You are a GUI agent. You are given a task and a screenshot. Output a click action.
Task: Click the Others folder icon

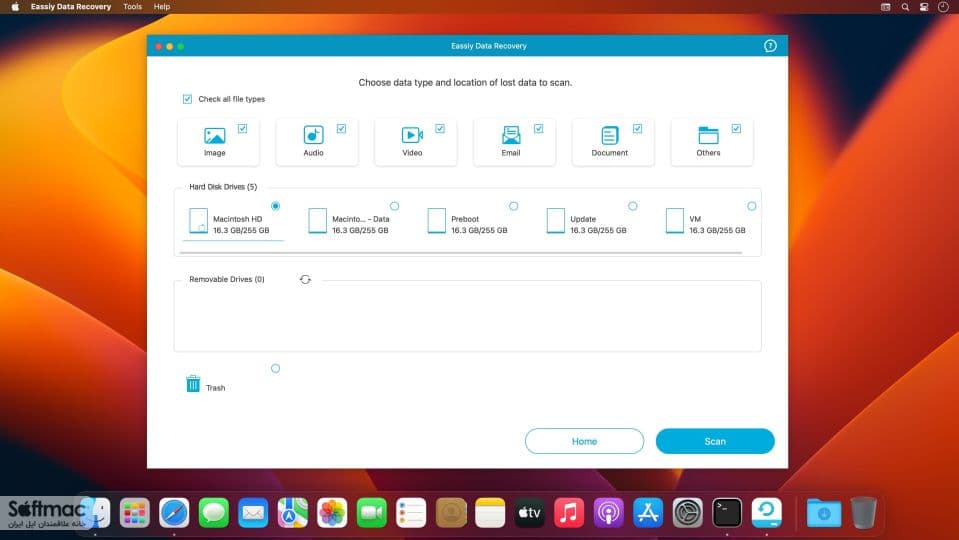coord(708,135)
